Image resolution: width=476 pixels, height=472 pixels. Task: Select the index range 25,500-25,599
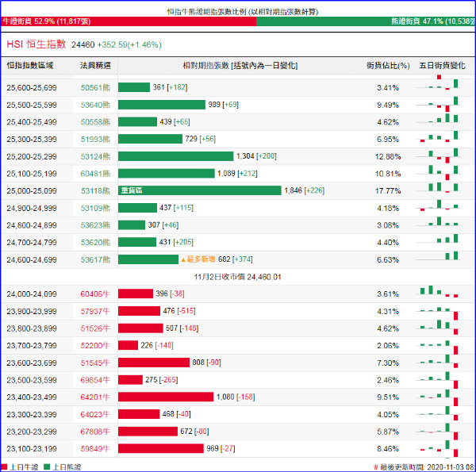pyautogui.click(x=32, y=105)
